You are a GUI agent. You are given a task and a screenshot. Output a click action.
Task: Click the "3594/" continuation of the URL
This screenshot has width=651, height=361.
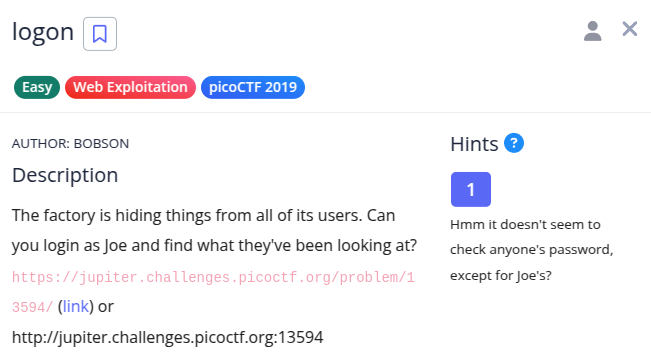click(x=32, y=307)
